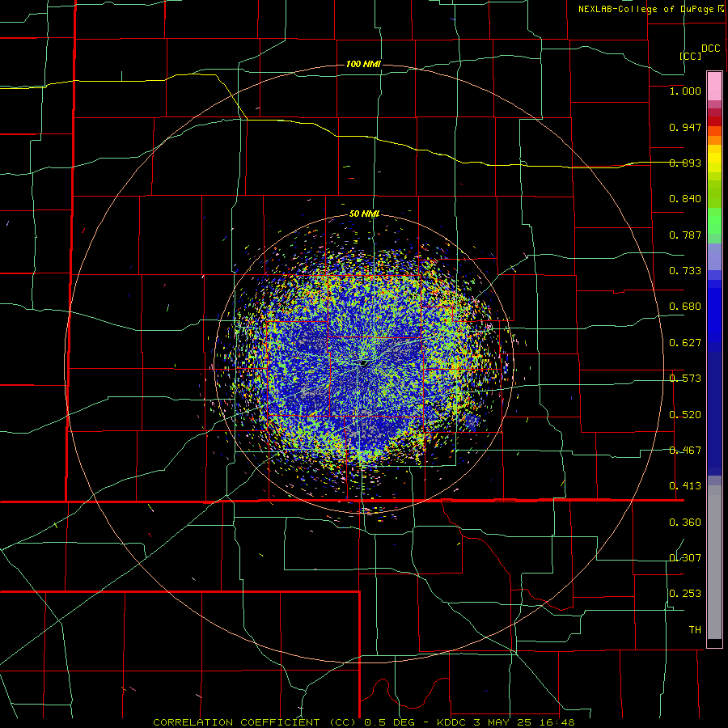Select the 0.253 legend value
Screen dimensions: 728x728
coord(685,594)
